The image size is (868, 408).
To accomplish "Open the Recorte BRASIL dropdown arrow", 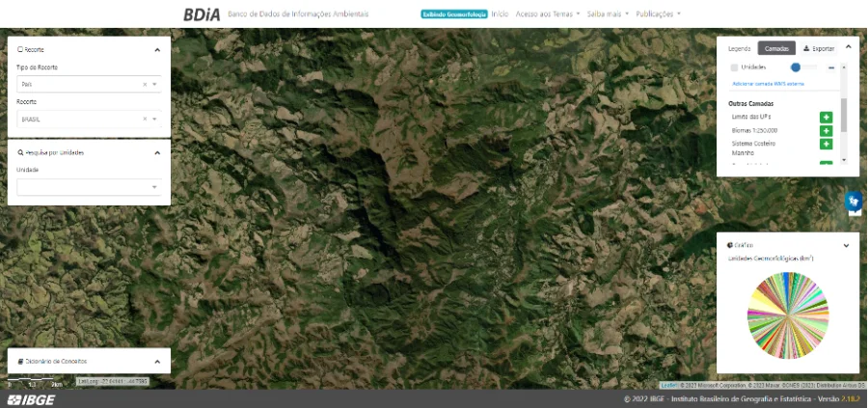I will (154, 119).
